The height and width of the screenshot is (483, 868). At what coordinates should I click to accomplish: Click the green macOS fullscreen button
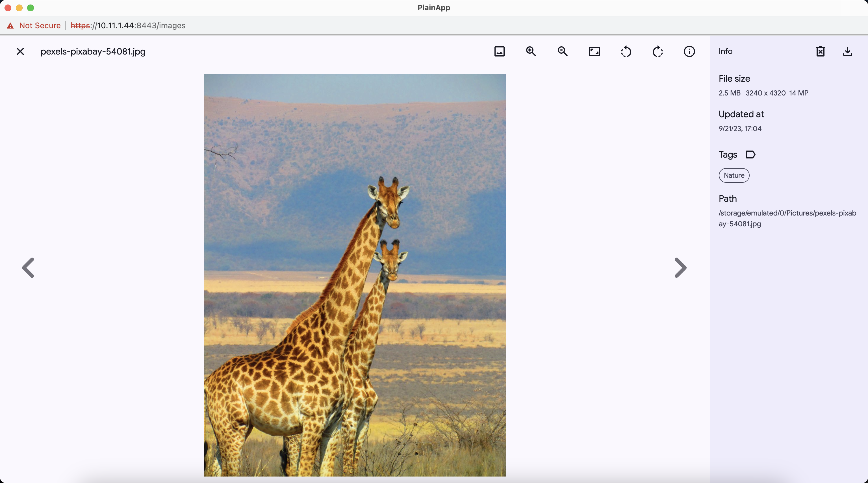pos(31,8)
